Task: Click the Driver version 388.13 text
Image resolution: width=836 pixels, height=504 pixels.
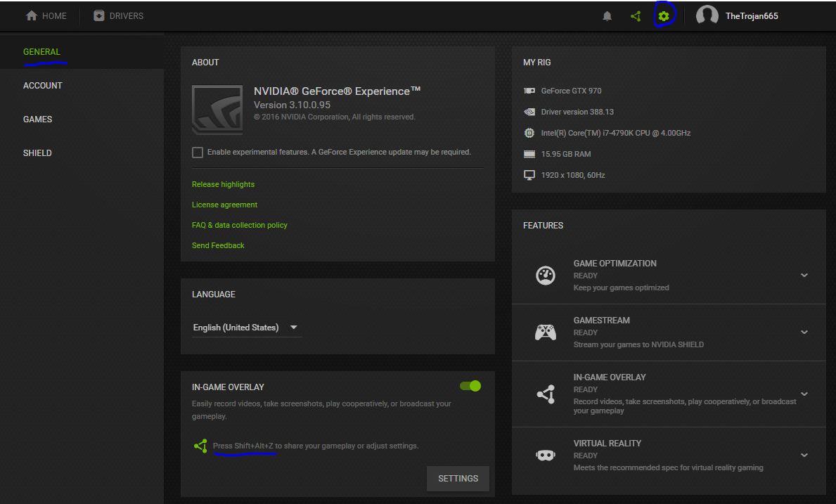Action: click(577, 112)
